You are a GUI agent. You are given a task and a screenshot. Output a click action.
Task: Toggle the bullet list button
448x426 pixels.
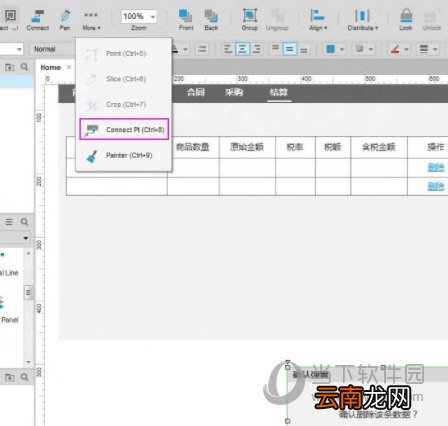202,49
